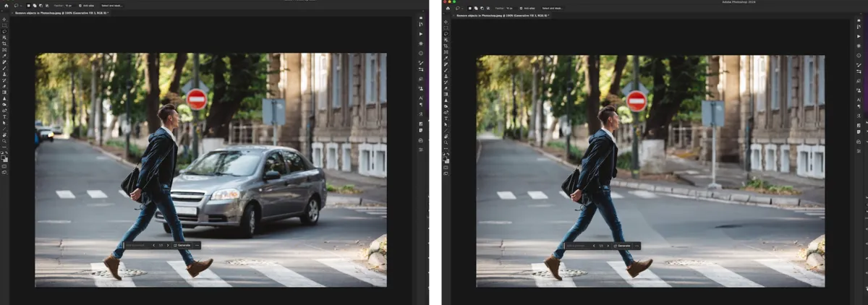
Task: Select the Eyedropper tool in the car-photo window
Action: click(x=4, y=56)
